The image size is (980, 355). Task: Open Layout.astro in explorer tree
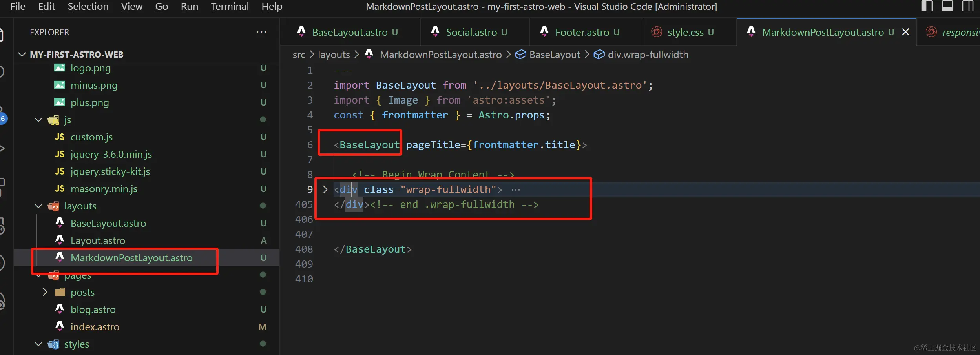(x=98, y=240)
